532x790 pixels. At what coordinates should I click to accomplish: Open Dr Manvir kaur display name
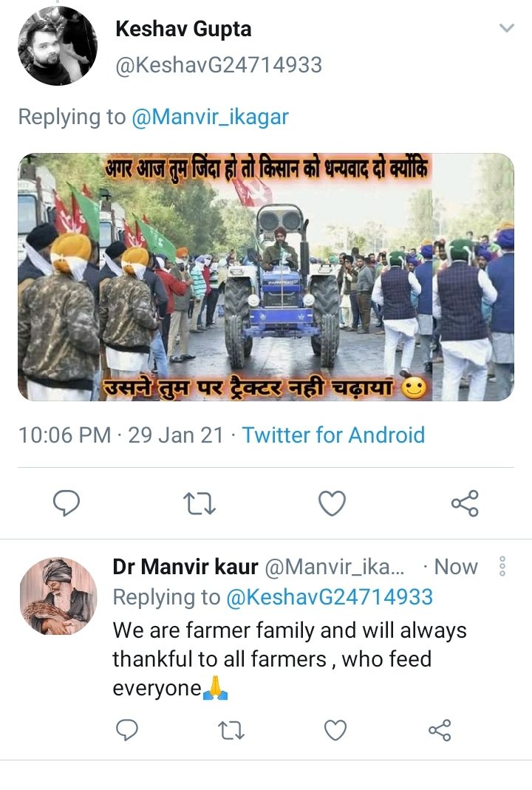click(185, 567)
